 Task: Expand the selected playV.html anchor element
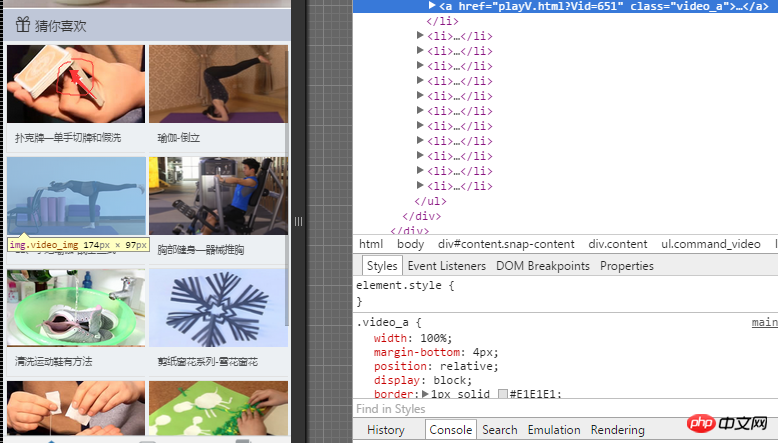coord(432,6)
